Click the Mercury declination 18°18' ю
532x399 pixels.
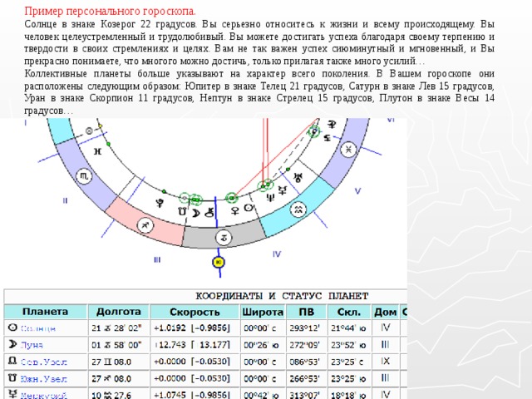(348, 395)
